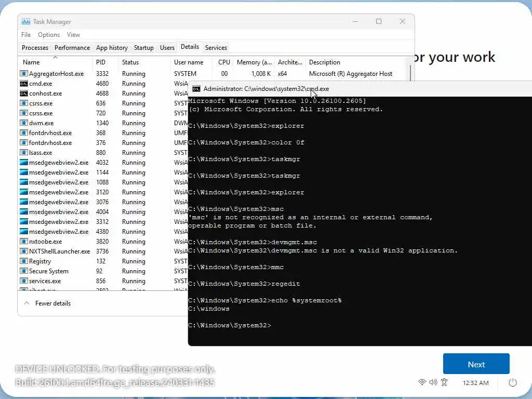Open the accessibility icon in tray

coord(445,382)
